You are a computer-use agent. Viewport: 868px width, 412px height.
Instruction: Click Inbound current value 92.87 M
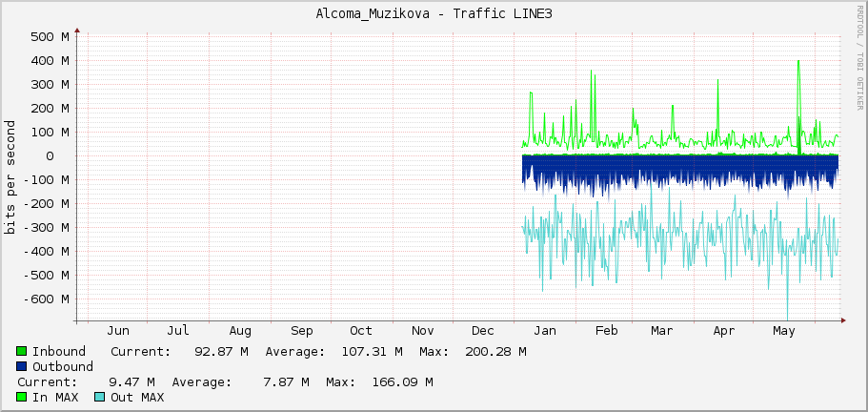221,352
